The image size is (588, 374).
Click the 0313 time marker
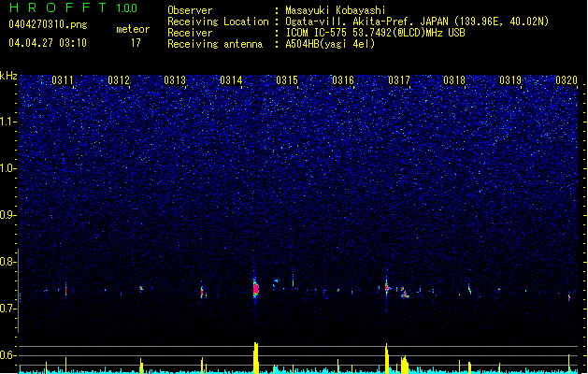coord(175,80)
